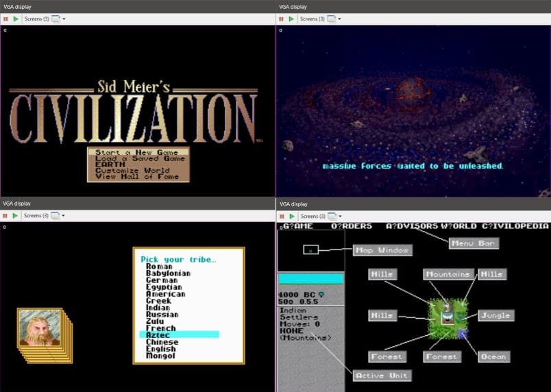The image size is (551, 392).
Task: Click play in the galaxy intro window
Action: pyautogui.click(x=291, y=19)
